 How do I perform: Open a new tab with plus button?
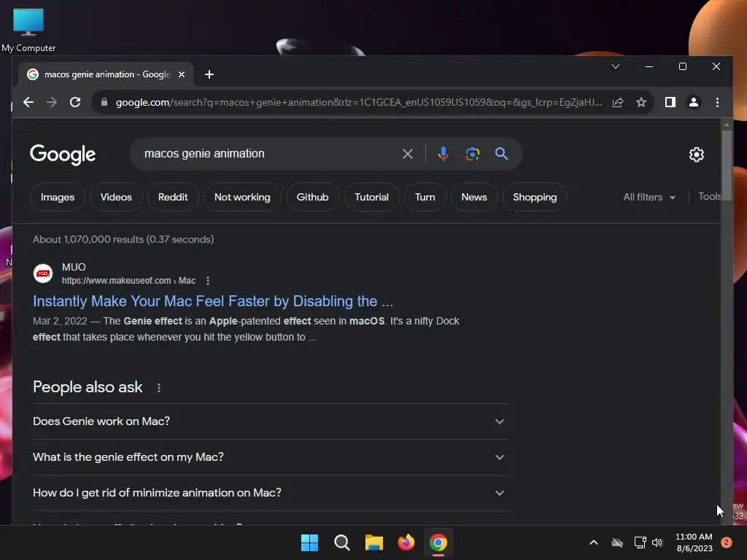click(209, 74)
